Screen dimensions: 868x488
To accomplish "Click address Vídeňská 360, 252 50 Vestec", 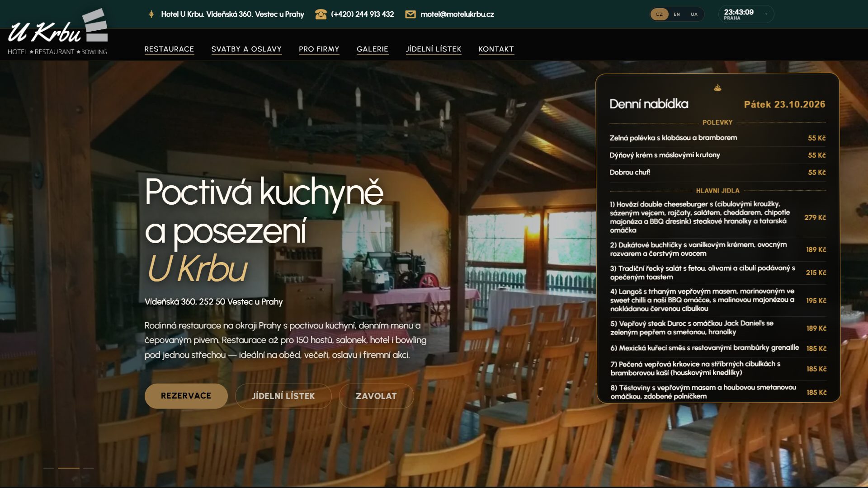I will 213,302.
